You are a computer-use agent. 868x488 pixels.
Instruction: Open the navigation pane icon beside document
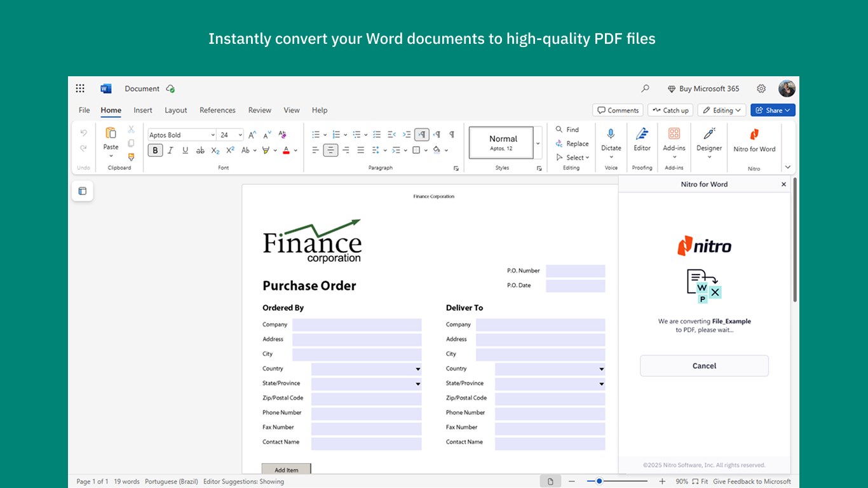[83, 191]
